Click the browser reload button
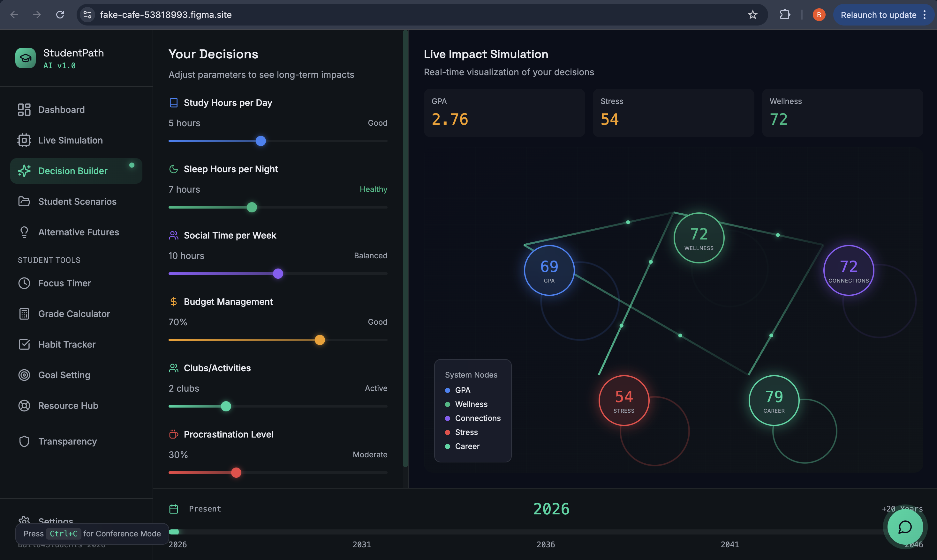937x560 pixels. point(60,15)
